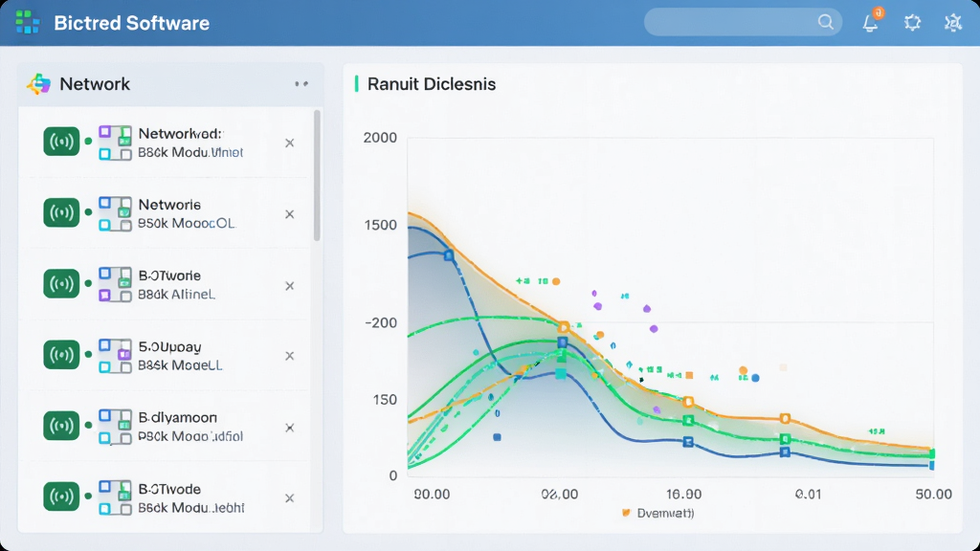980x551 pixels.
Task: Remove the Networie row with its X
Action: 289,214
